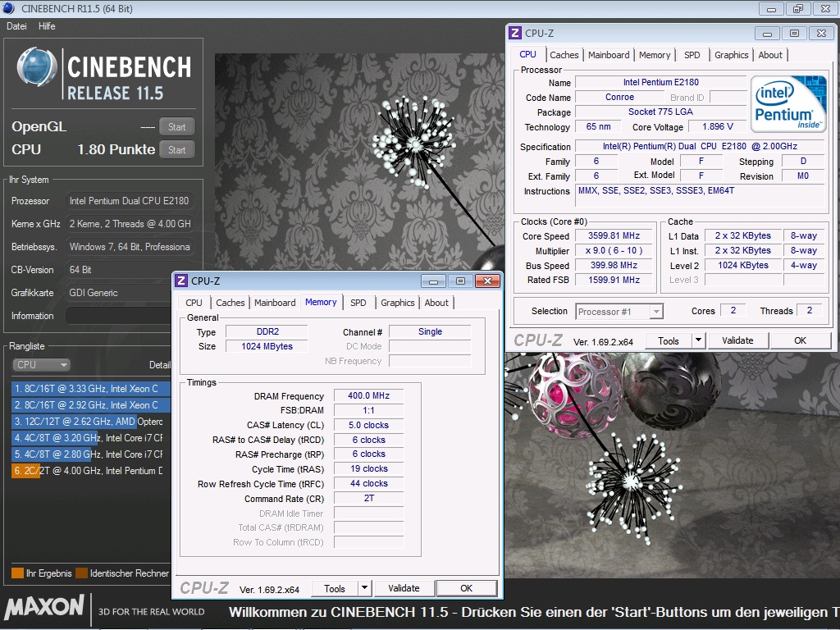The height and width of the screenshot is (630, 840).
Task: Click Validate in upper CPU-Z window
Action: [737, 340]
